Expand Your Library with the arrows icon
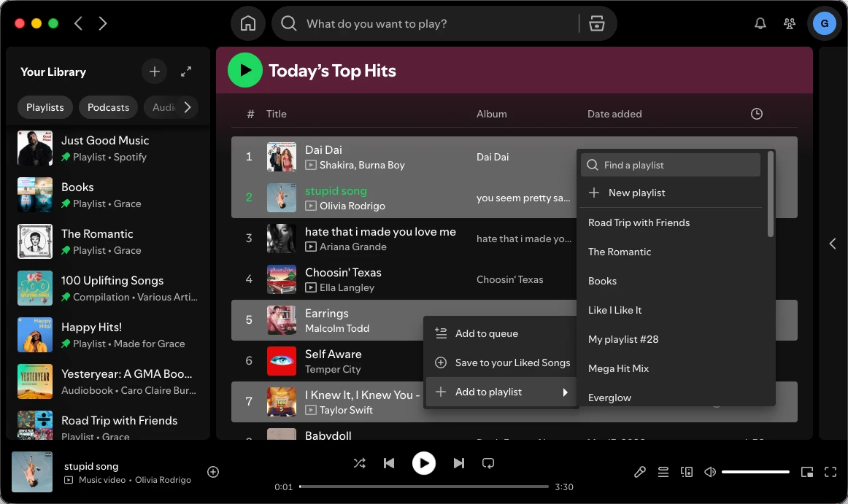Image resolution: width=848 pixels, height=504 pixels. coord(186,71)
